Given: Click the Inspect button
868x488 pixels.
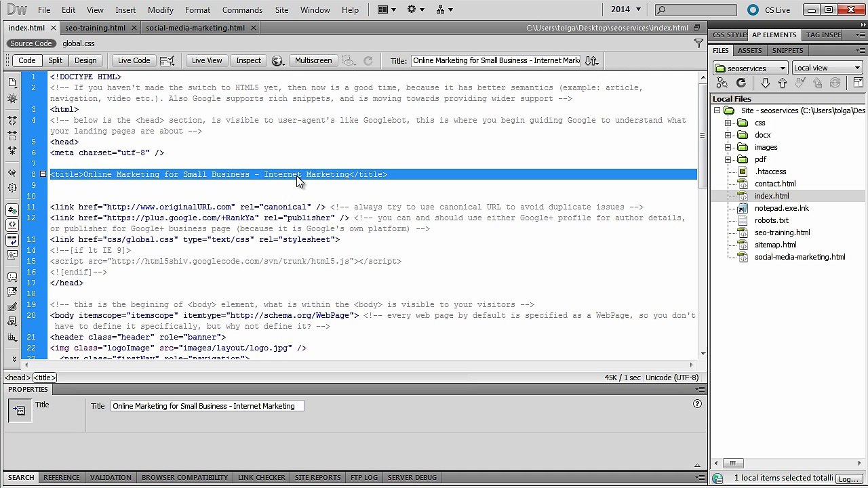Looking at the screenshot, I should coord(248,61).
